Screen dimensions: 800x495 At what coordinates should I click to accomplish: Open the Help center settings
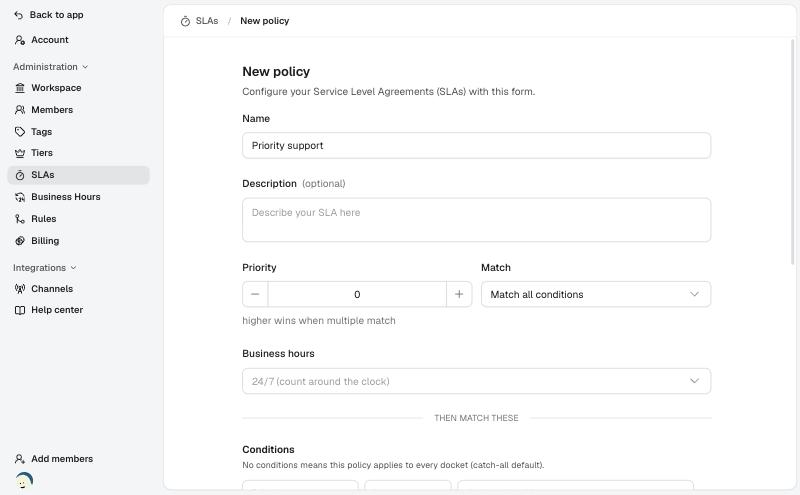(79, 310)
